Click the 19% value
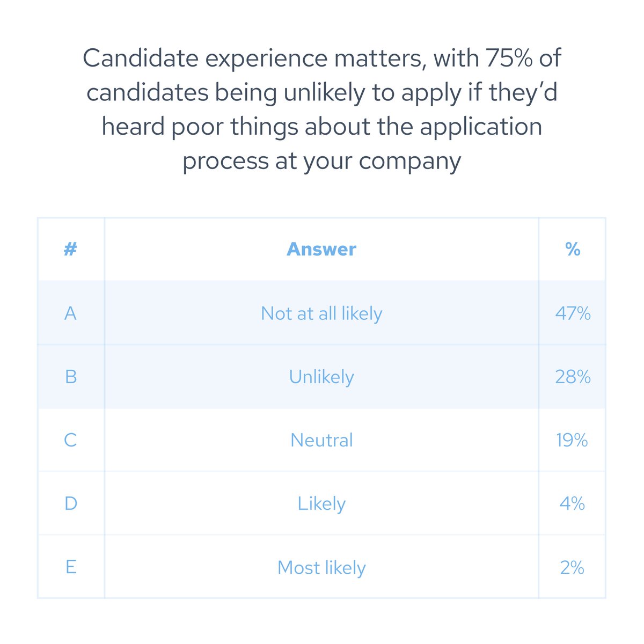The width and height of the screenshot is (644, 644). tap(573, 440)
